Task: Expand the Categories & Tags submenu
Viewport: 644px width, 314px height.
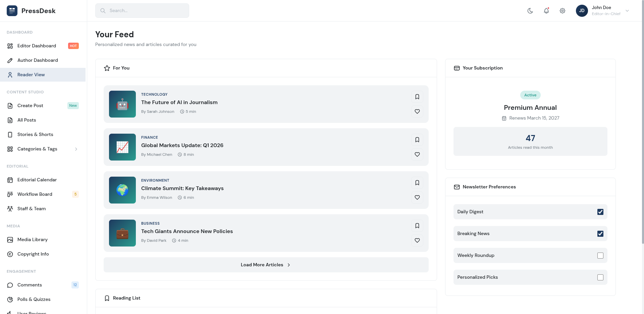Action: (76, 149)
